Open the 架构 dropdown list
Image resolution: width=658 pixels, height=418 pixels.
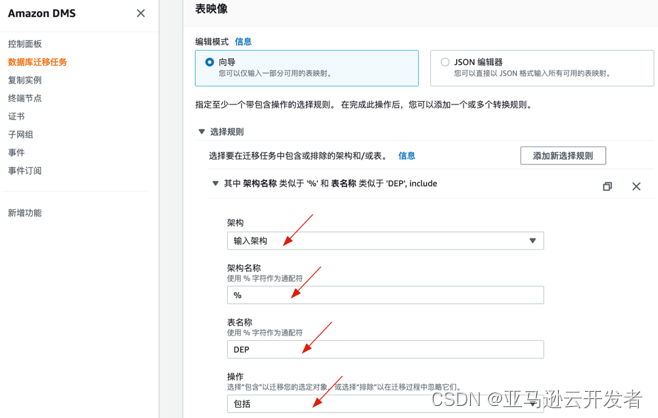pyautogui.click(x=385, y=241)
